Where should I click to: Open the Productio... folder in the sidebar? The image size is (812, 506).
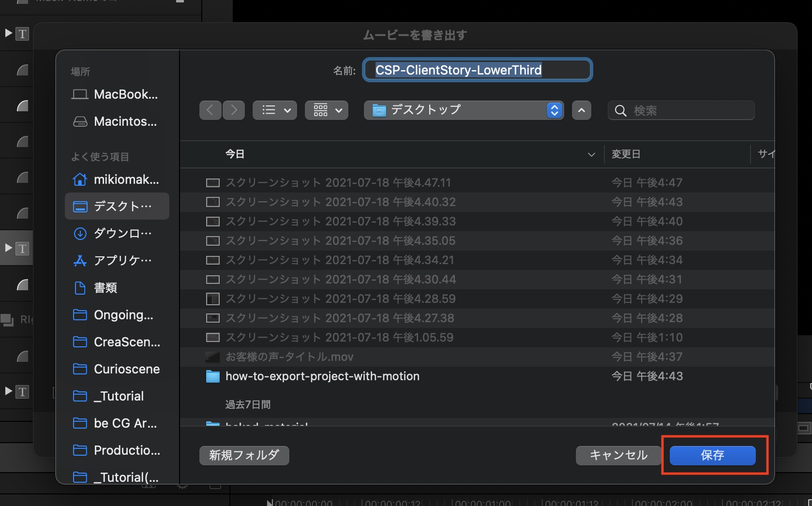coord(117,450)
